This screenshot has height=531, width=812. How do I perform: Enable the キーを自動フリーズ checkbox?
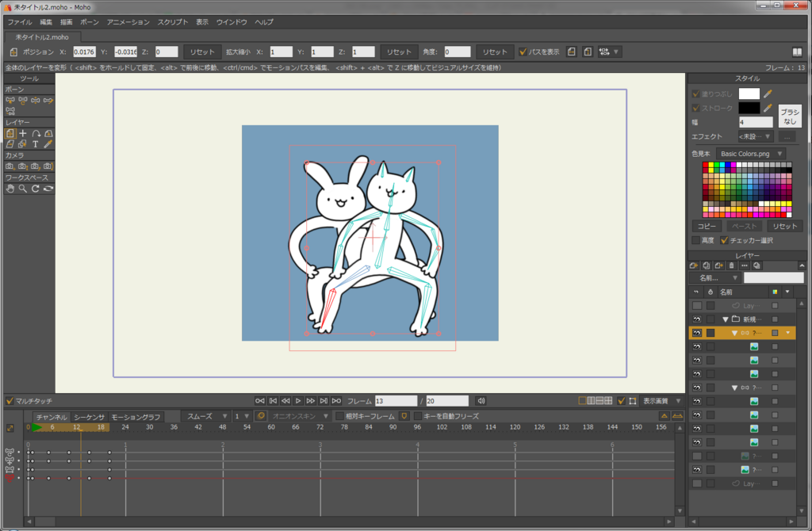click(x=418, y=416)
